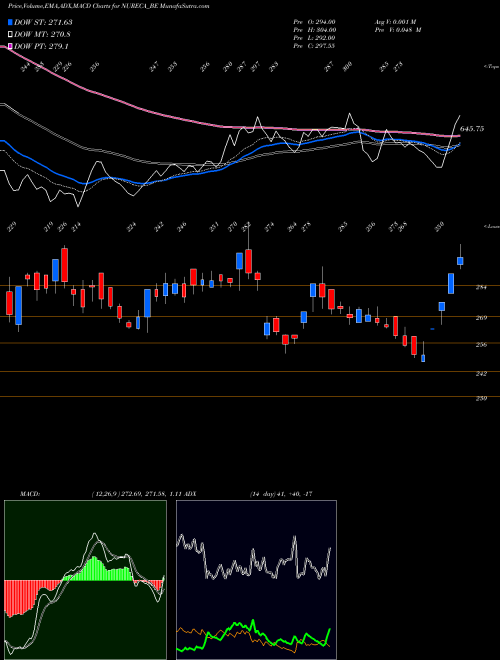Click the 'MACD:' panel heading

[x=29, y=494]
